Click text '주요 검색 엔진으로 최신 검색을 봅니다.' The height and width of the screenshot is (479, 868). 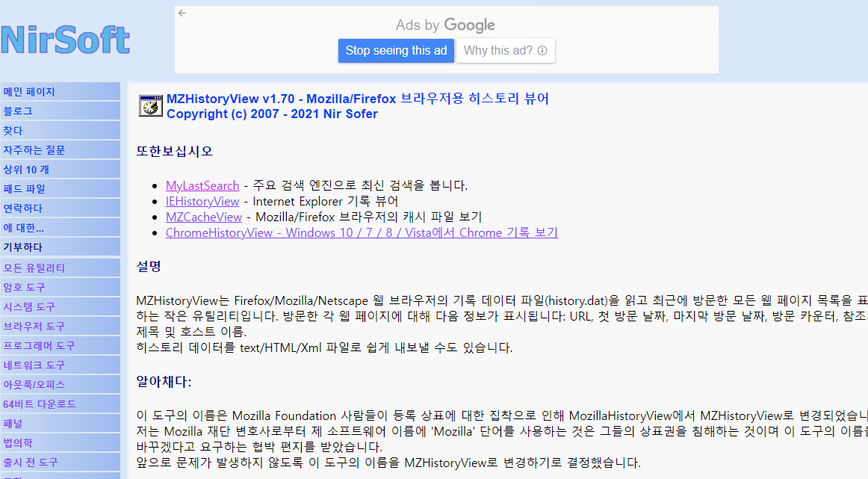pos(360,185)
